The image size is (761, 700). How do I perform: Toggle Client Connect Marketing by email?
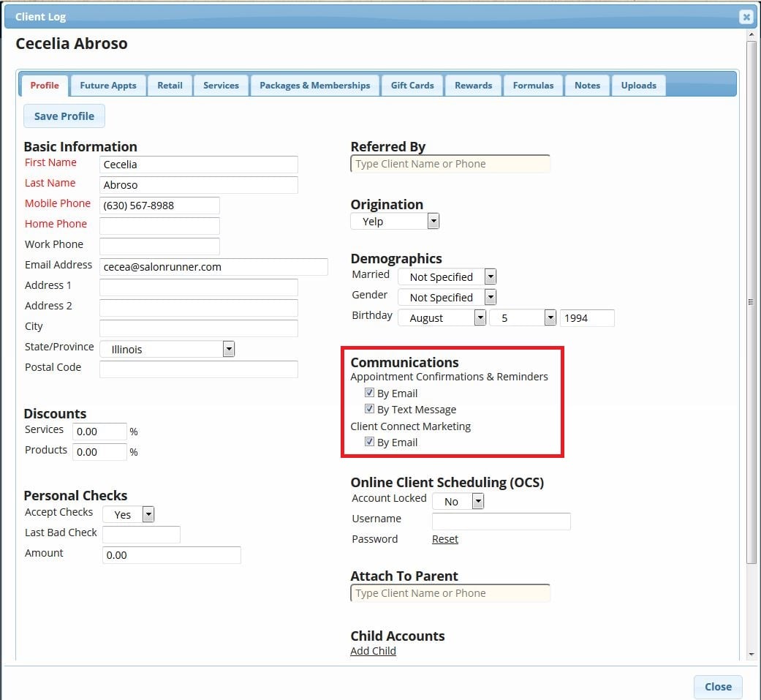(370, 441)
